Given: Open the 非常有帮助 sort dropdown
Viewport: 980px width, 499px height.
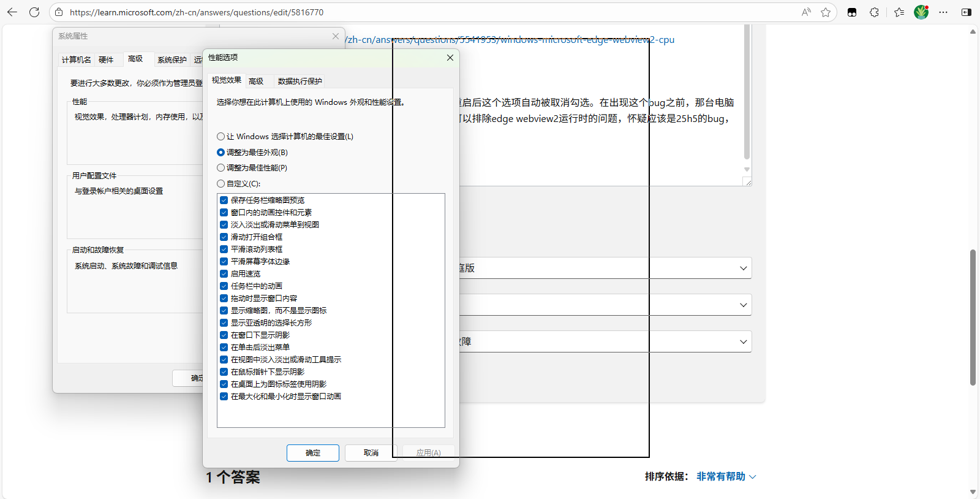Looking at the screenshot, I should click(726, 477).
